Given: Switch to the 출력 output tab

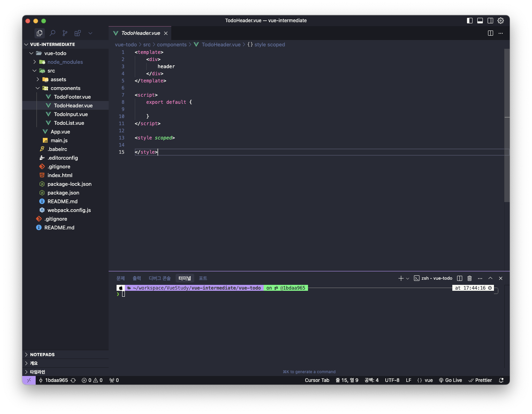Looking at the screenshot, I should pyautogui.click(x=137, y=279).
